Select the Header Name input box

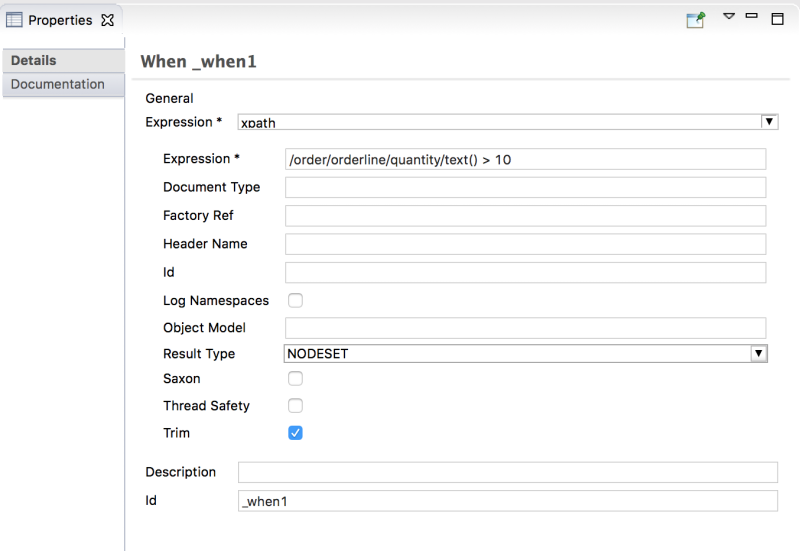coord(525,244)
